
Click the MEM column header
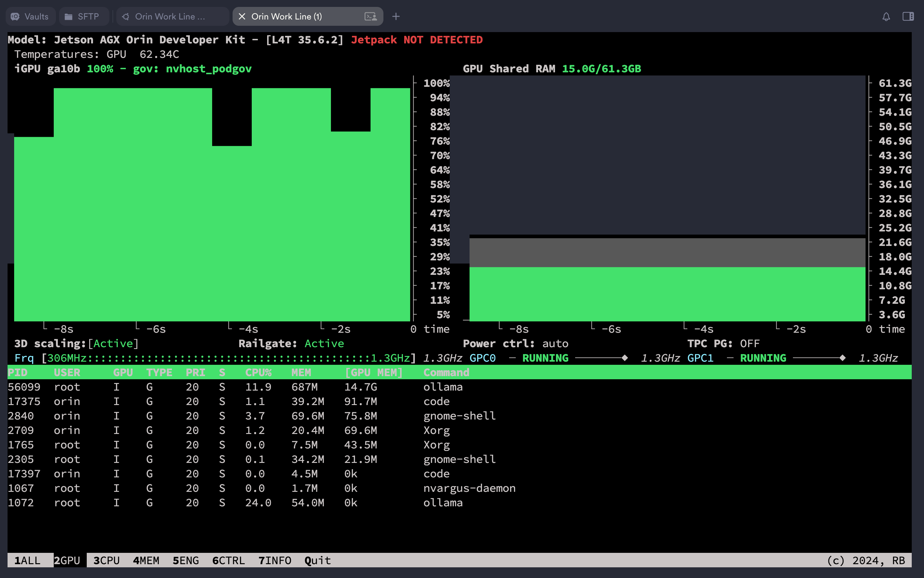point(301,372)
